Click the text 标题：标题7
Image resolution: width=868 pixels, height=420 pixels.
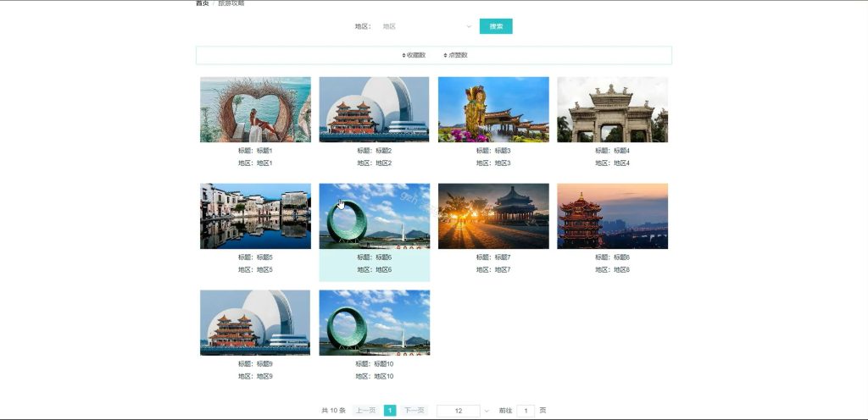[x=493, y=257]
